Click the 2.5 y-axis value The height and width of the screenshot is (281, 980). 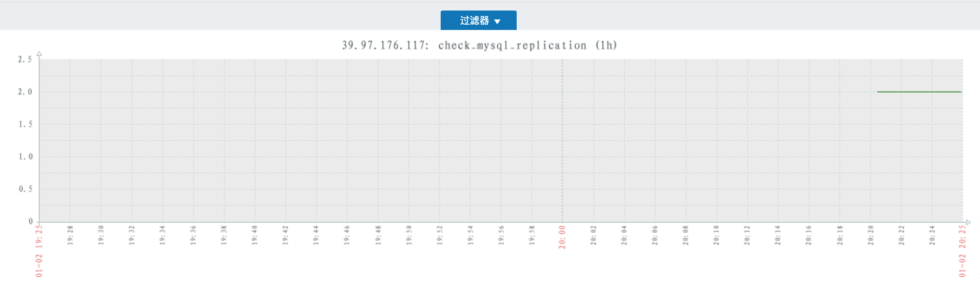[25, 60]
